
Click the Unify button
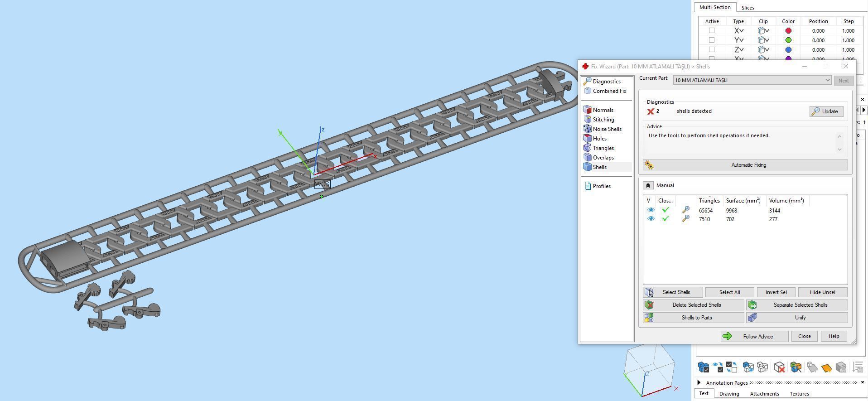(797, 318)
